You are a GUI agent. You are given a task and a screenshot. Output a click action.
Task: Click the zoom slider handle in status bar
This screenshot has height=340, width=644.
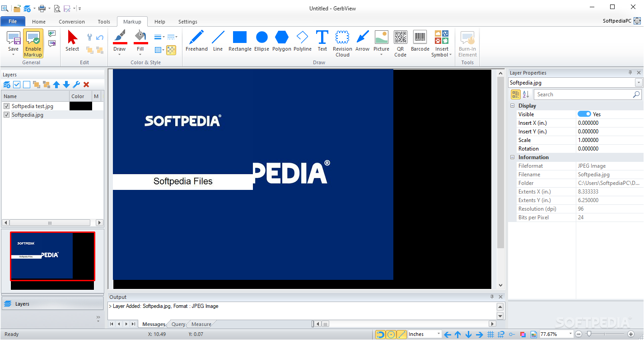click(588, 334)
